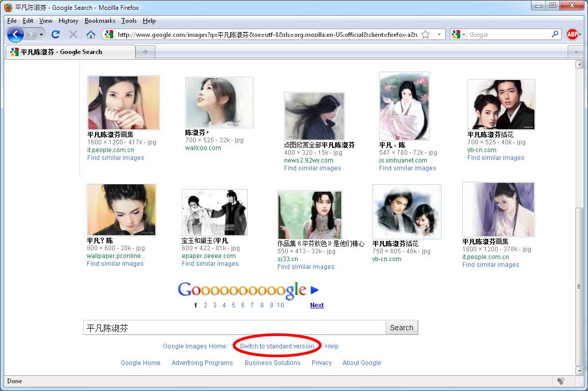Viewport: 588px width, 391px height.
Task: Find similar images for js.xinhuanet.com result
Action: tap(407, 168)
